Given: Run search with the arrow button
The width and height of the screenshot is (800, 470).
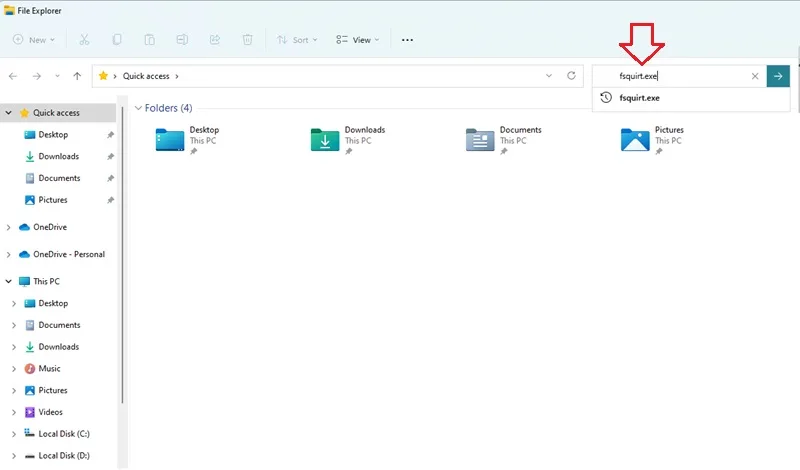Looking at the screenshot, I should click(x=778, y=76).
